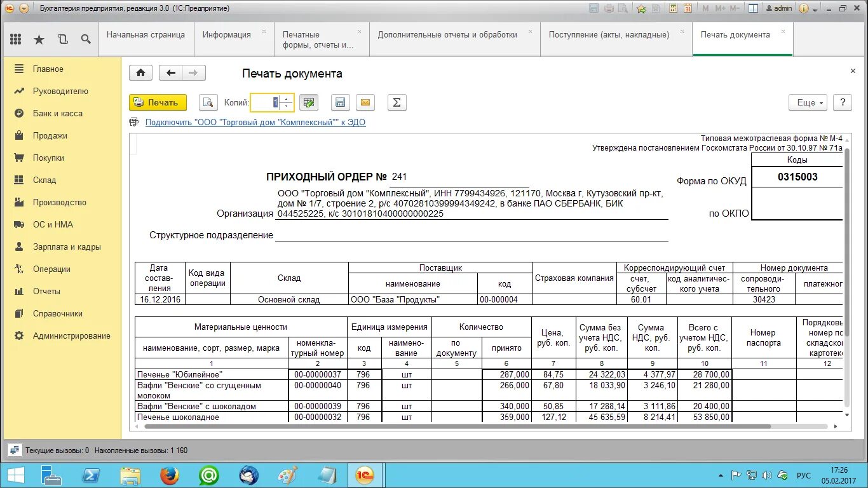The width and height of the screenshot is (868, 488).
Task: Navigate back with the left arrow
Action: (x=170, y=73)
